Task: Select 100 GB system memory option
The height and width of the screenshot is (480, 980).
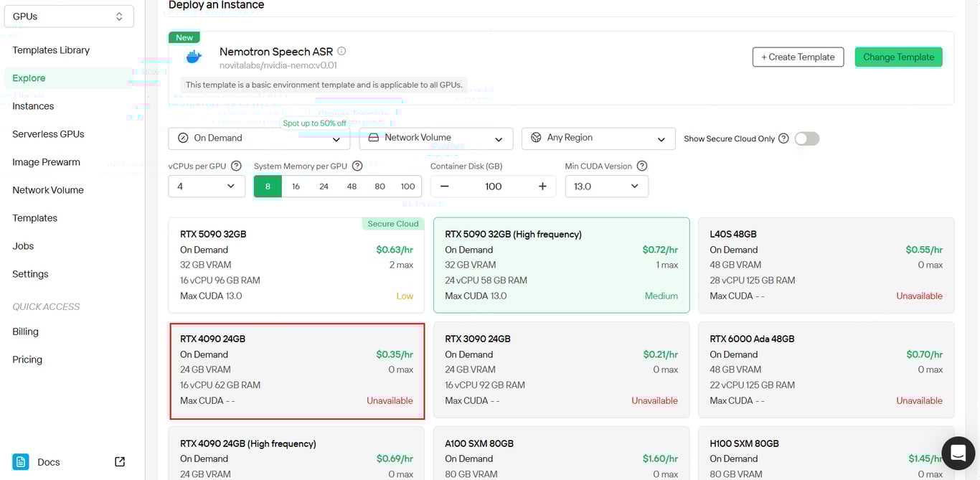Action: click(x=407, y=187)
